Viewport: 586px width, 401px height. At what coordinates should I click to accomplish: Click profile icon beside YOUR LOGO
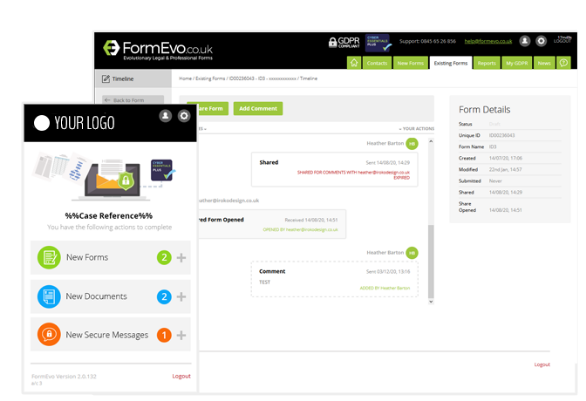[165, 115]
